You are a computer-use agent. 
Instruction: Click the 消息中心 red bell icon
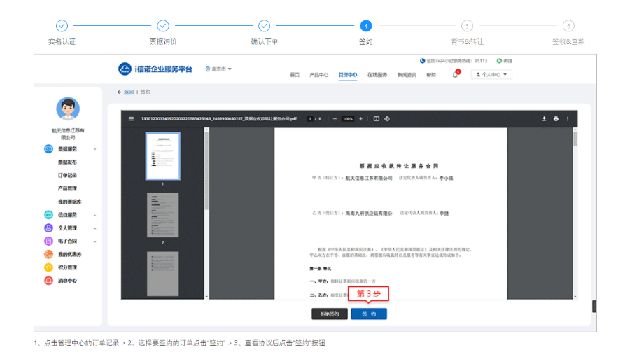(48, 281)
